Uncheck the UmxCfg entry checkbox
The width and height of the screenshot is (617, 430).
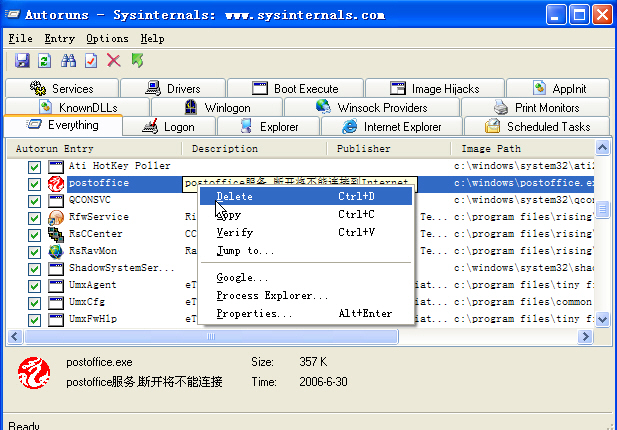(34, 303)
